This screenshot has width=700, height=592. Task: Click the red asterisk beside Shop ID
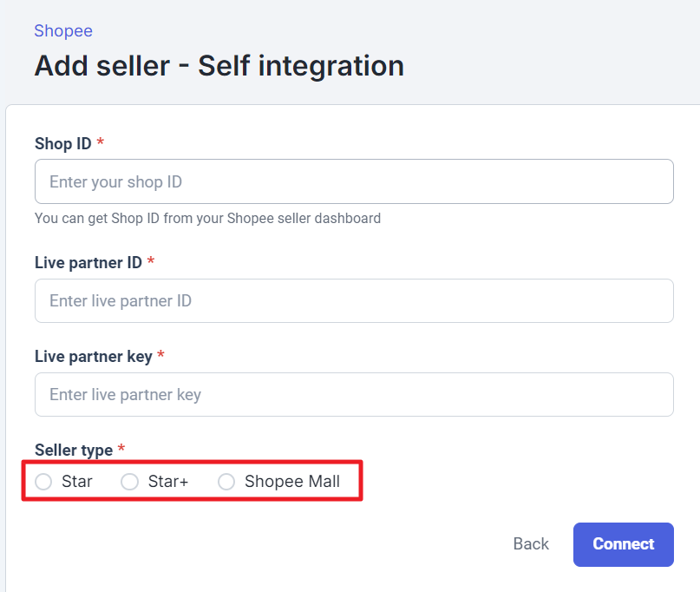pos(101,141)
